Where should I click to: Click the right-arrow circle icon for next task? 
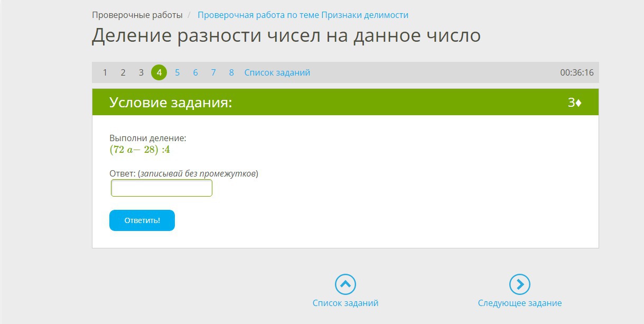(x=519, y=284)
